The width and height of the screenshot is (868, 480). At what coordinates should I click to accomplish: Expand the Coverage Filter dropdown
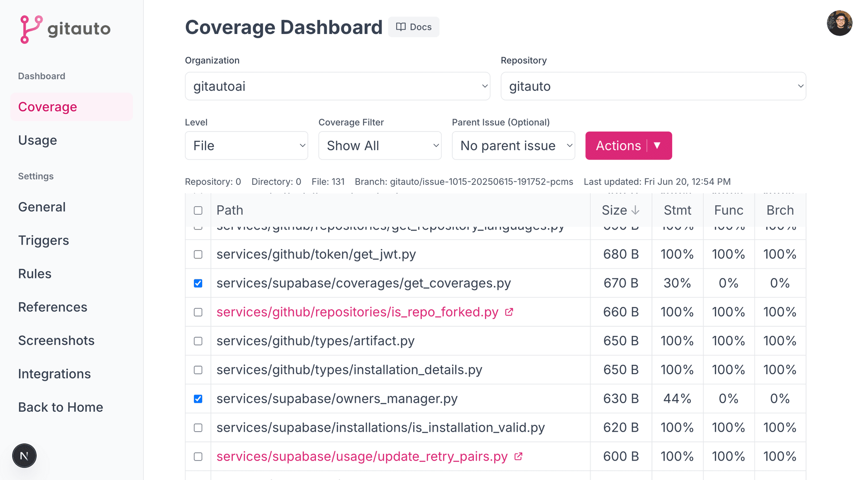[x=380, y=146]
